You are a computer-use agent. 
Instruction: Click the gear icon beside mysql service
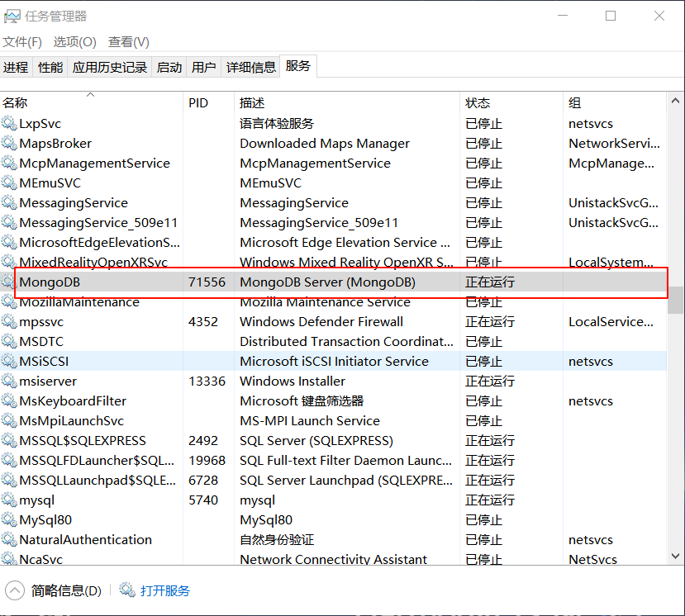[9, 500]
